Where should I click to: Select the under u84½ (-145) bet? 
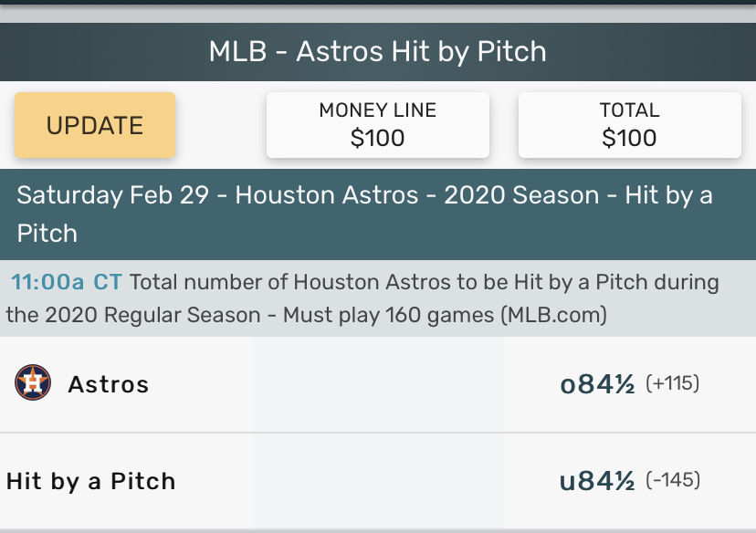630,480
